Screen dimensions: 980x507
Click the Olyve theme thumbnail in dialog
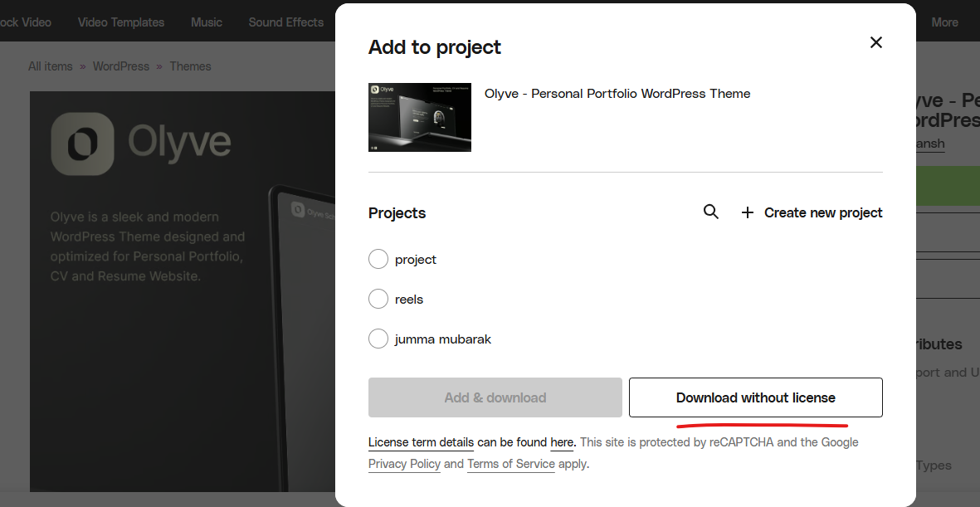pos(420,117)
